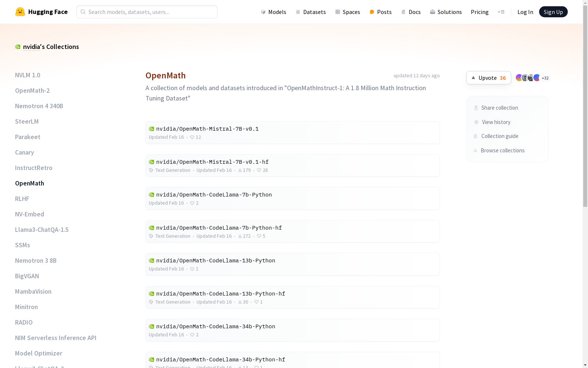Click the Share collection icon

476,107
